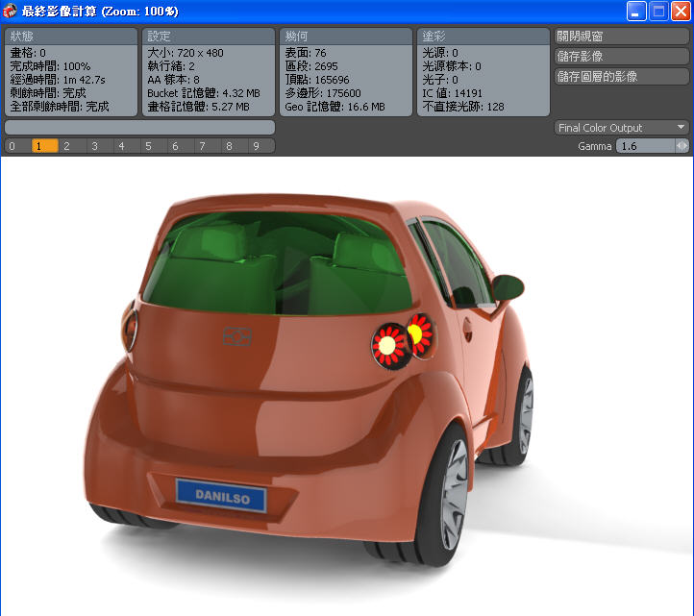This screenshot has width=694, height=616.
Task: Click the application icon in title bar
Action: coord(10,12)
